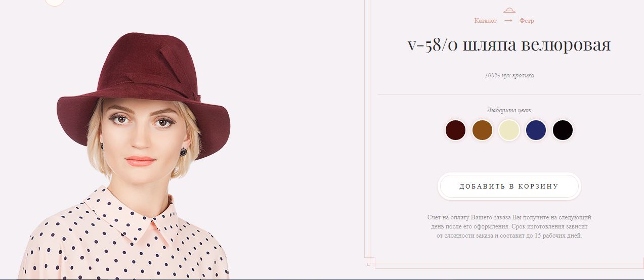The width and height of the screenshot is (644, 280).
Task: Click the Выберите цвет label
Action: [x=509, y=110]
